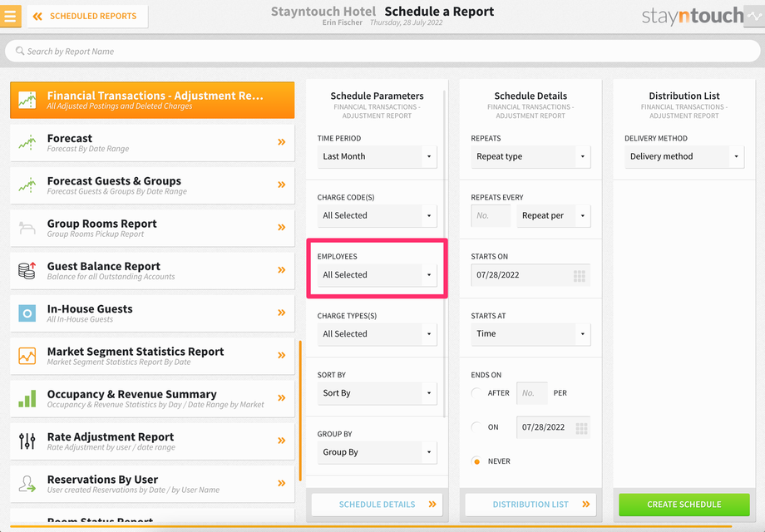Screen dimensions: 765x532
Task: Open Market Segment Statistics Report
Action: (x=152, y=356)
